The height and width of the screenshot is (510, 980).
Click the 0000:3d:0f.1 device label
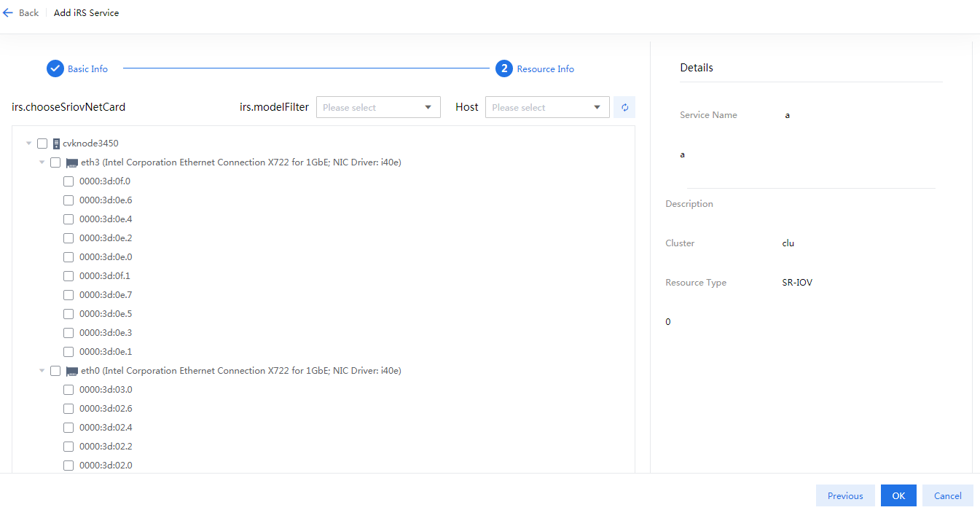(105, 276)
